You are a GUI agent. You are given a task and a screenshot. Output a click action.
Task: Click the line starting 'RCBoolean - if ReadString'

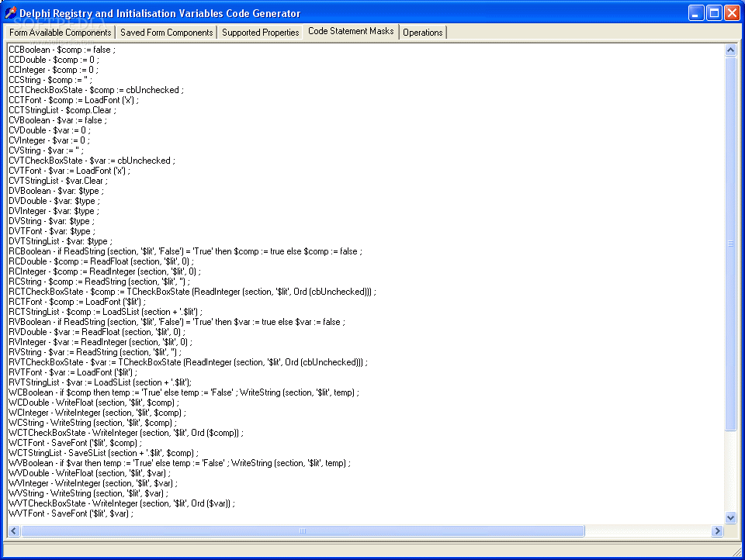click(x=185, y=251)
